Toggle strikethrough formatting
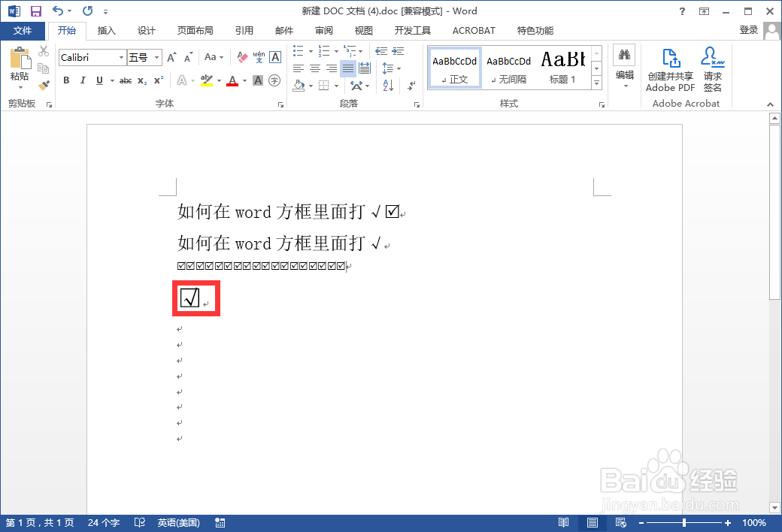782x532 pixels. pos(125,80)
